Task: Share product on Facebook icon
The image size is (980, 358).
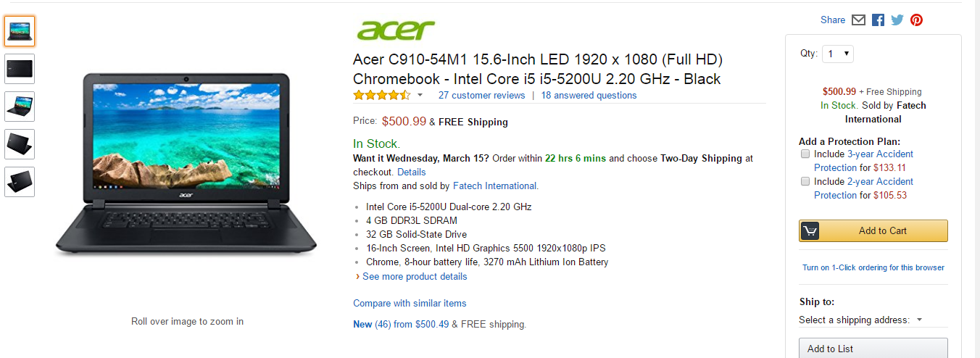Action: pyautogui.click(x=878, y=20)
